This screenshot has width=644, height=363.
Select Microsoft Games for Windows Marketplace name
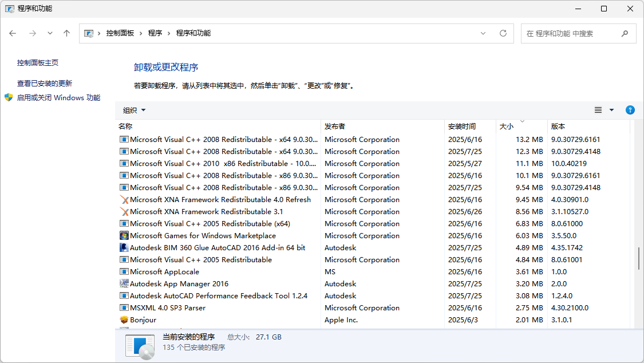click(203, 236)
